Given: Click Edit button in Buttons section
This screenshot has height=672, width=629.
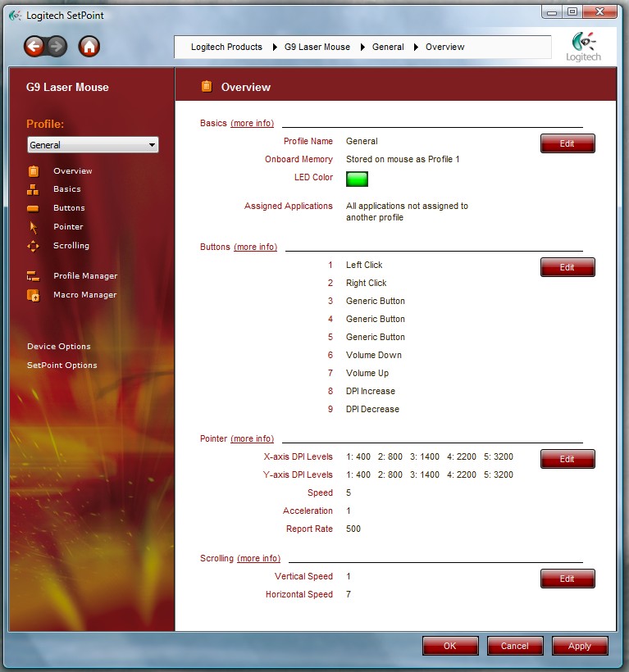Looking at the screenshot, I should [x=567, y=267].
